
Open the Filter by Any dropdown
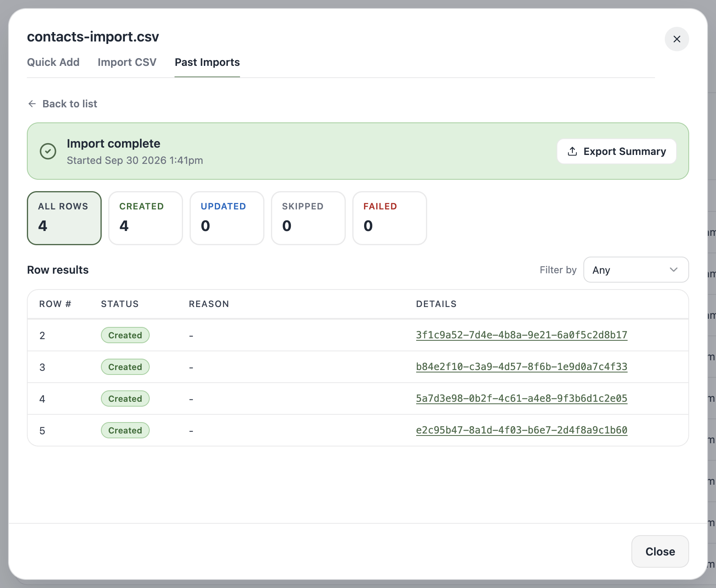pos(636,270)
